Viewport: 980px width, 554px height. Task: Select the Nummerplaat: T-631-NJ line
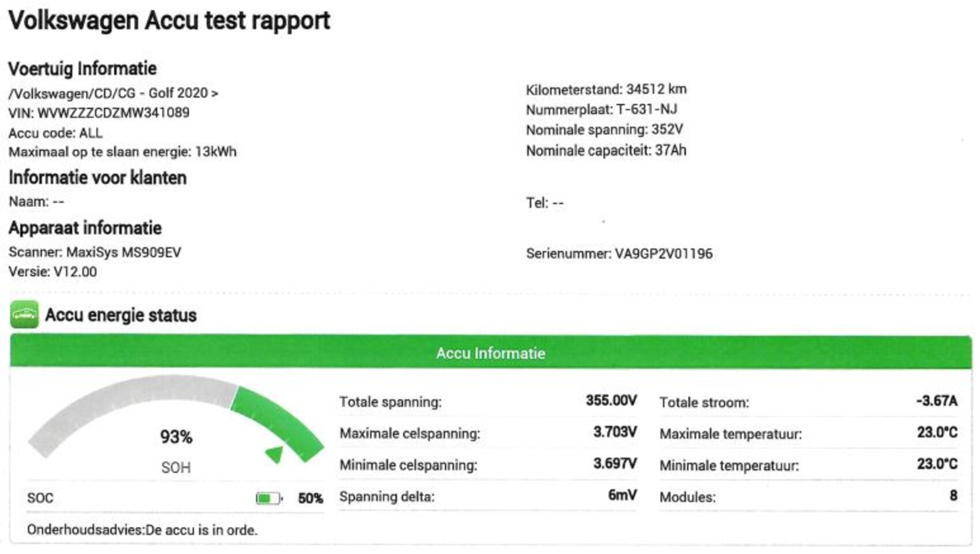[x=601, y=109]
